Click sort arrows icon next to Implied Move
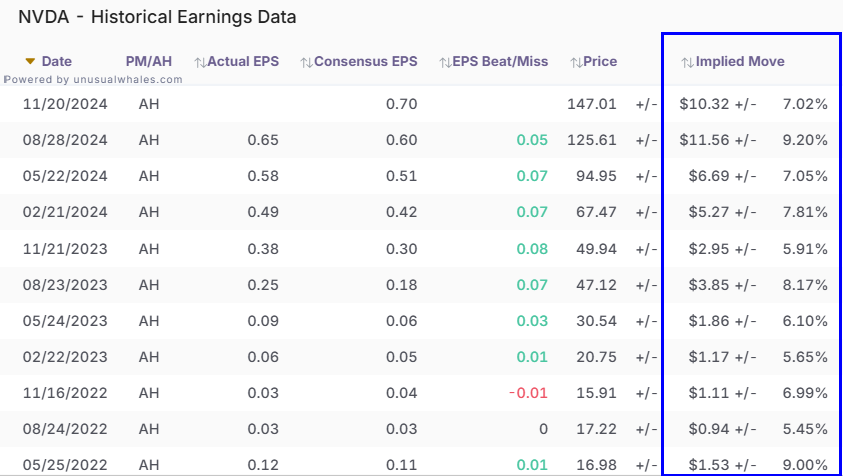This screenshot has height=476, width=843. pyautogui.click(x=688, y=62)
